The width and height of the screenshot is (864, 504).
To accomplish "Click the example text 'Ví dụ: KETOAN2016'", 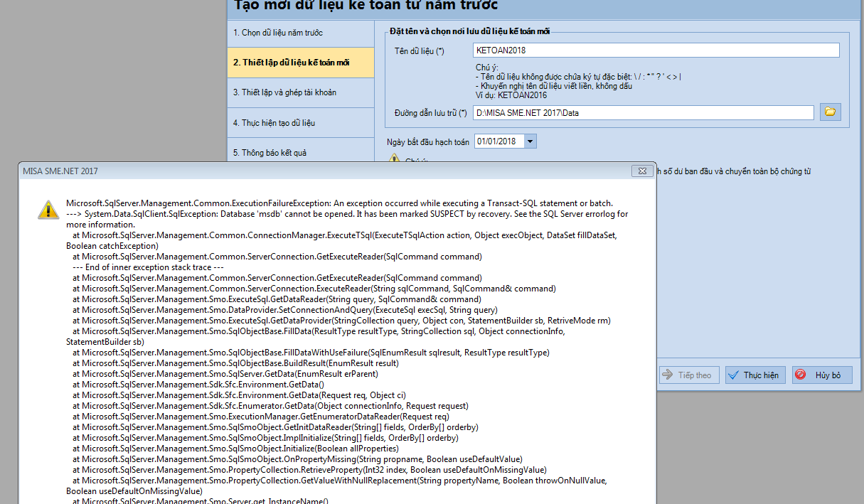I will 512,95.
